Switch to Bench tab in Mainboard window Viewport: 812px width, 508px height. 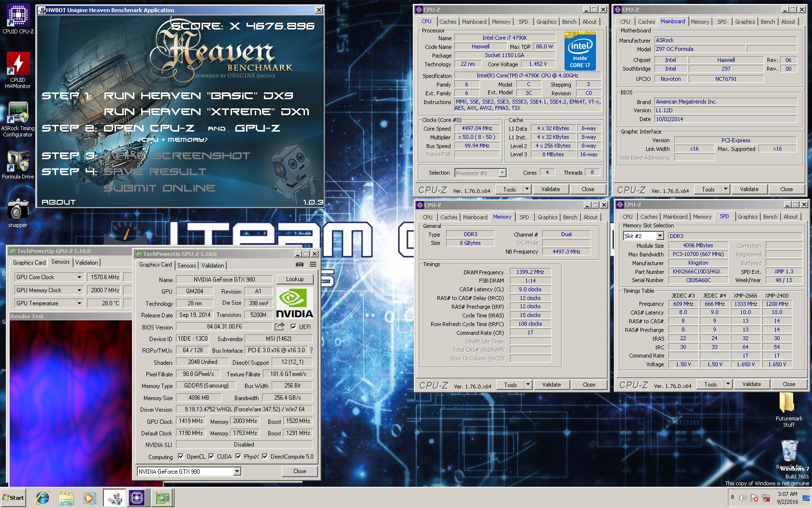pos(768,22)
